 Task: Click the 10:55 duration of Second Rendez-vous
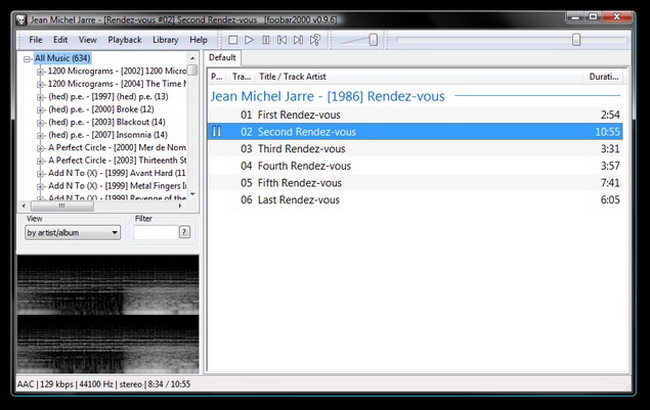tap(608, 132)
